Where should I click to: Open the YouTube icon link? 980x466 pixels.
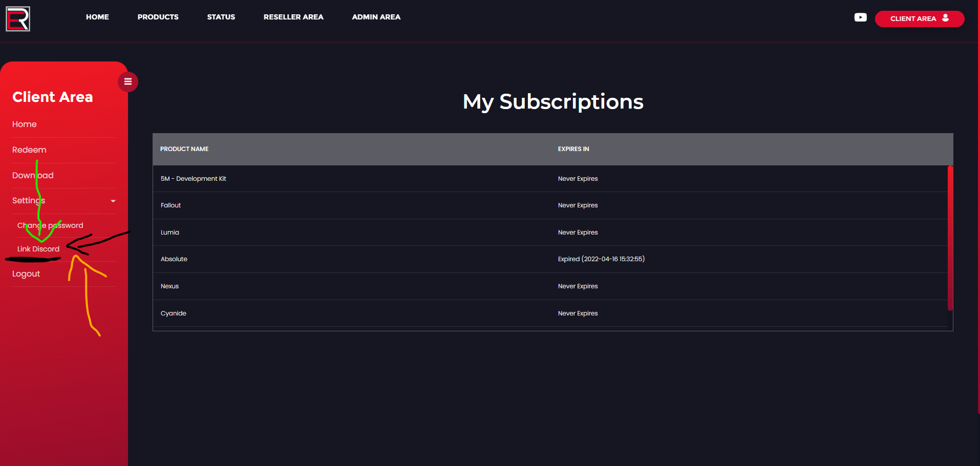[x=860, y=17]
